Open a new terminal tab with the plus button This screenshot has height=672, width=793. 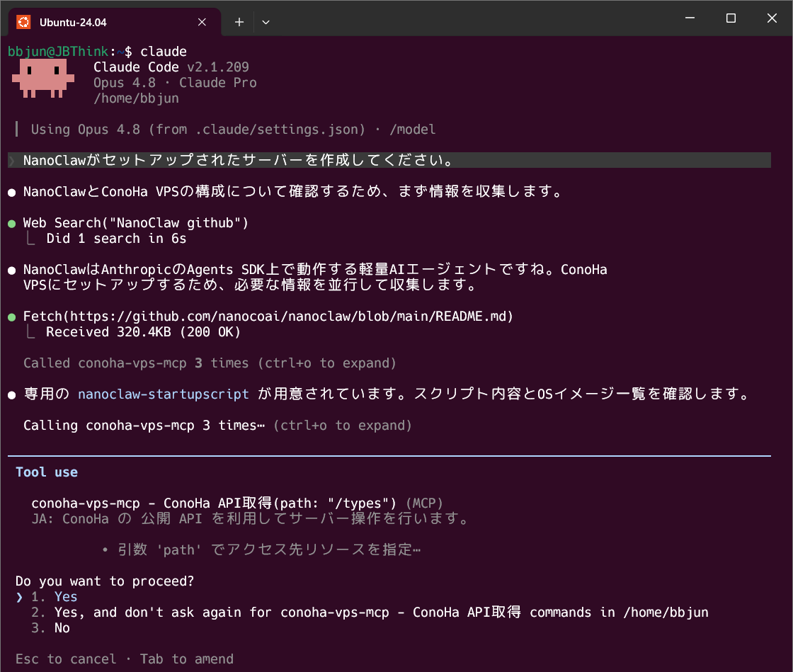point(239,22)
